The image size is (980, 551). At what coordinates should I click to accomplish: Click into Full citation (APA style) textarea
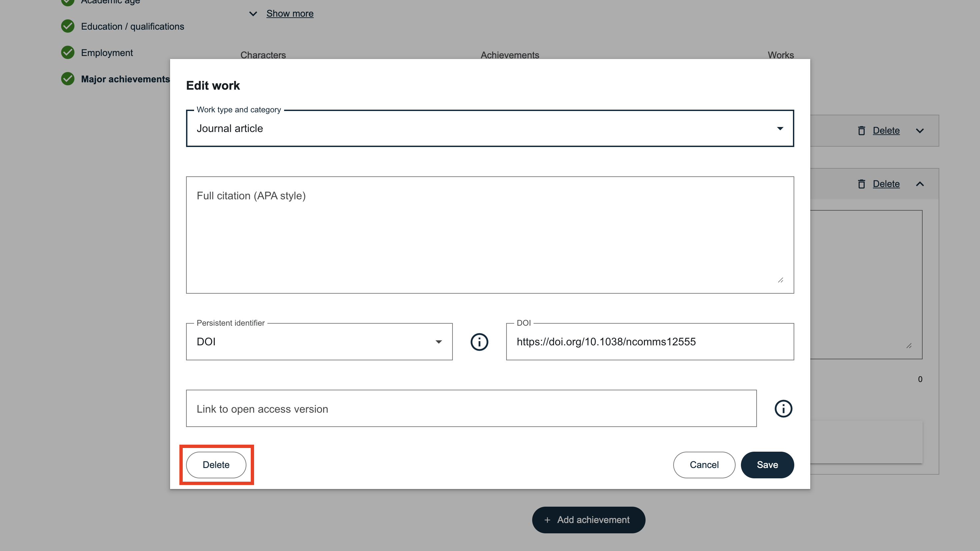[489, 235]
